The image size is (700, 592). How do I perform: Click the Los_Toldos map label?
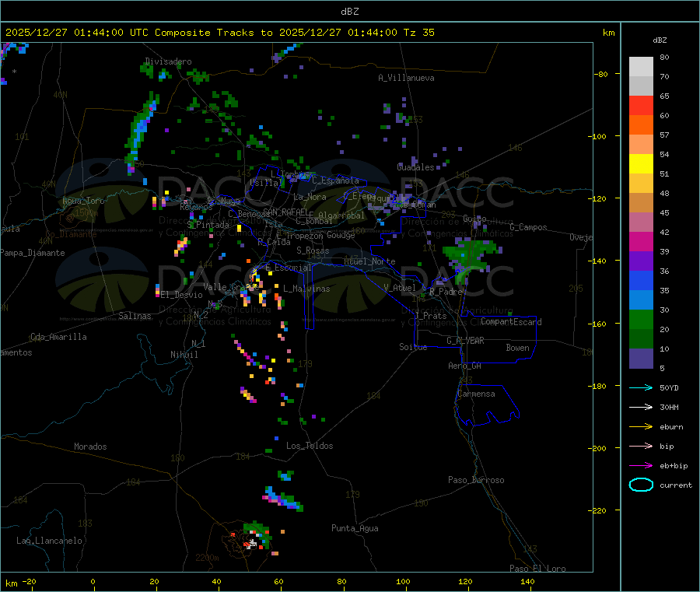(310, 446)
